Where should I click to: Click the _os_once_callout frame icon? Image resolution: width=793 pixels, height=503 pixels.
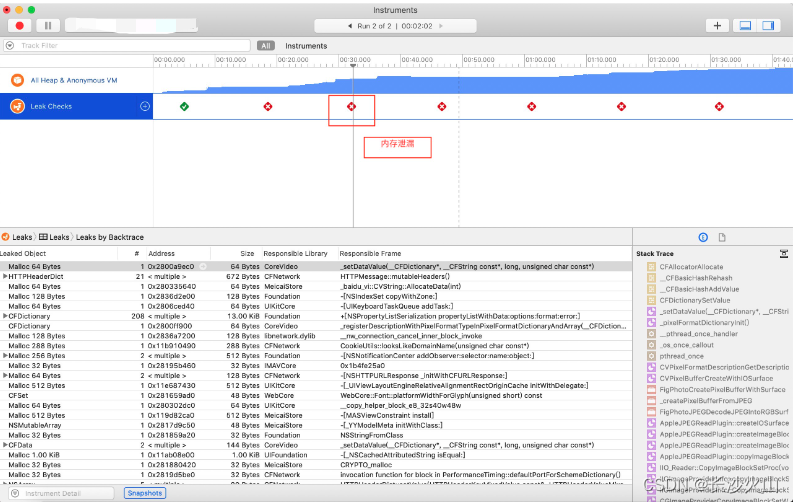[x=651, y=345]
